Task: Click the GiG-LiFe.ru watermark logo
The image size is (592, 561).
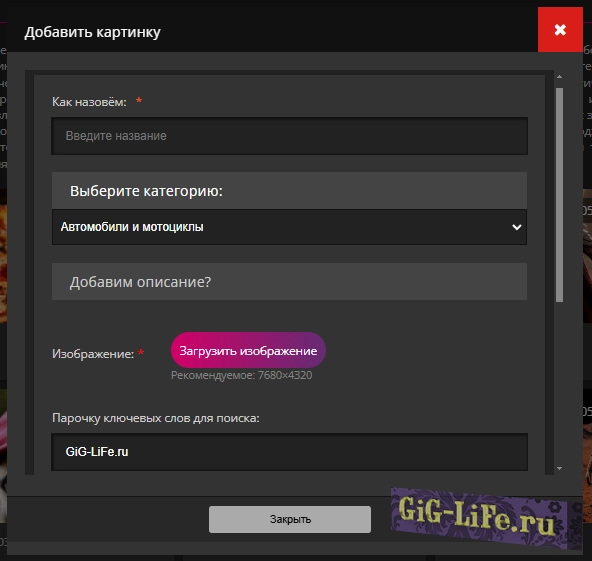Action: [478, 517]
